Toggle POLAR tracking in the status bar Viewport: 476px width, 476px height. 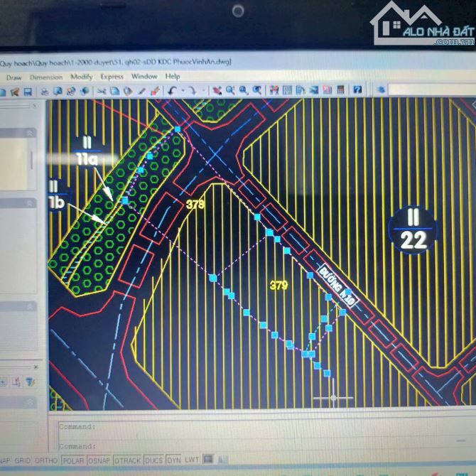[72, 460]
